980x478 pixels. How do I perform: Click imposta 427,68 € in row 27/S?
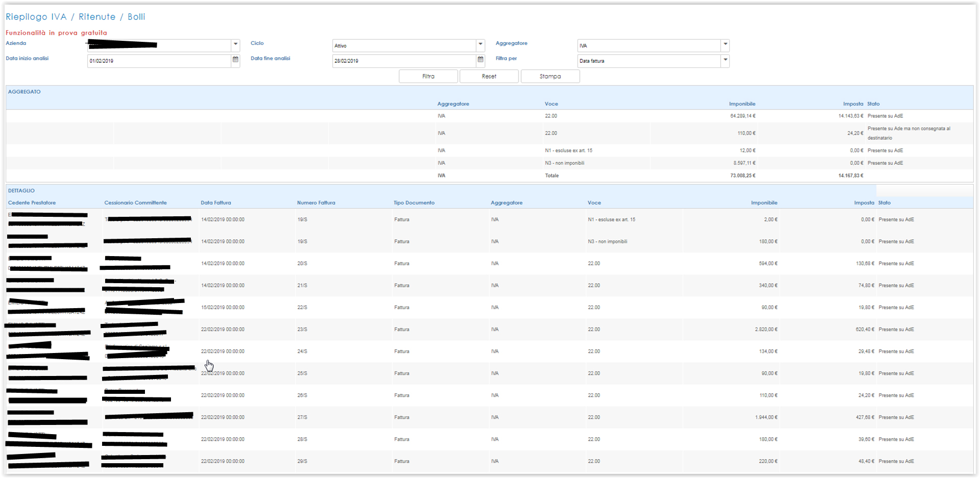tap(865, 417)
